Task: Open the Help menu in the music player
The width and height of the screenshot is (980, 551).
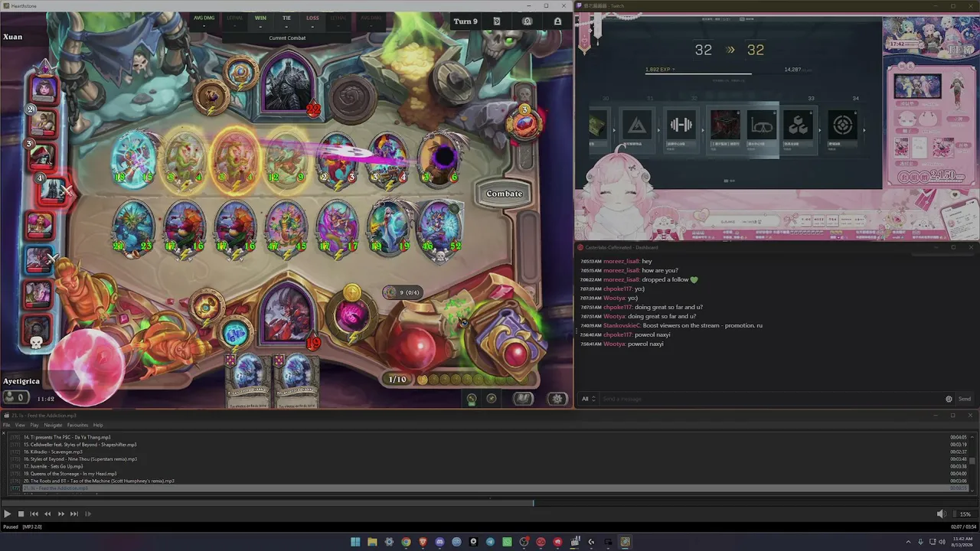Action: tap(98, 425)
